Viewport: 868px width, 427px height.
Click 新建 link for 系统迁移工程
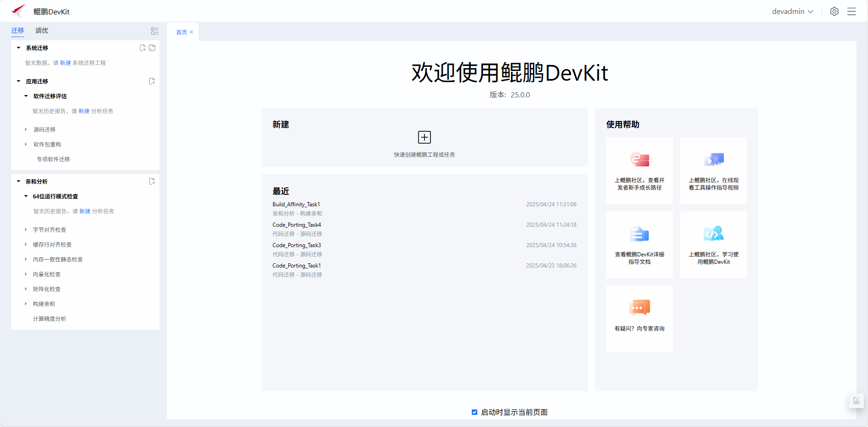65,63
